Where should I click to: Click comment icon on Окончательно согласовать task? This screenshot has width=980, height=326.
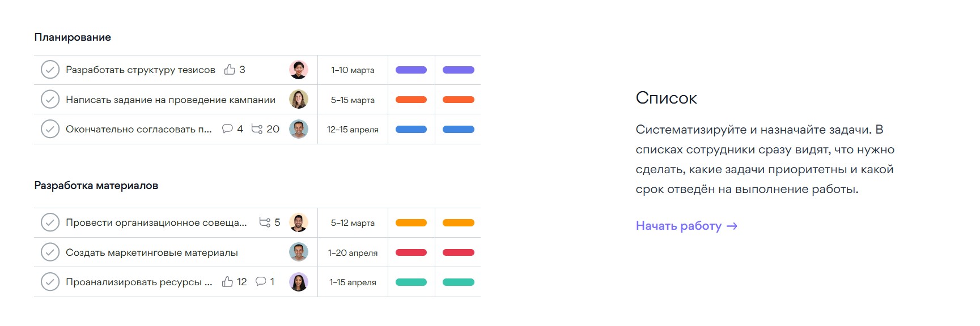pyautogui.click(x=227, y=128)
